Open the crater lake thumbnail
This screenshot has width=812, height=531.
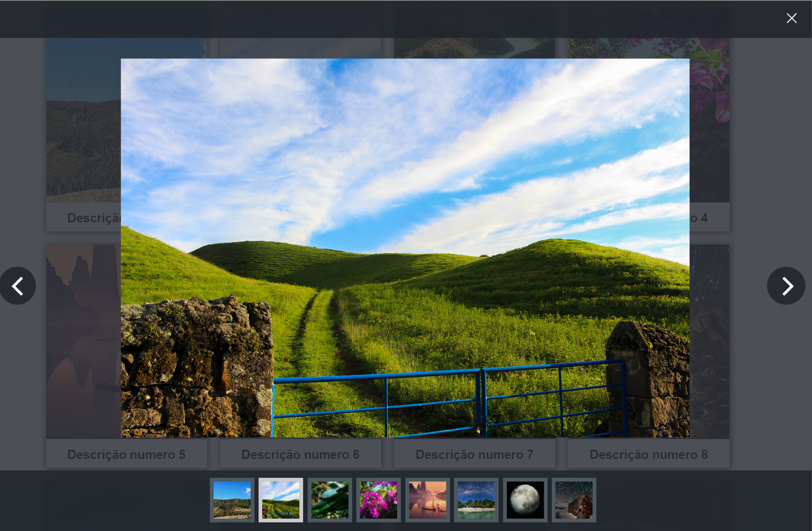(330, 500)
